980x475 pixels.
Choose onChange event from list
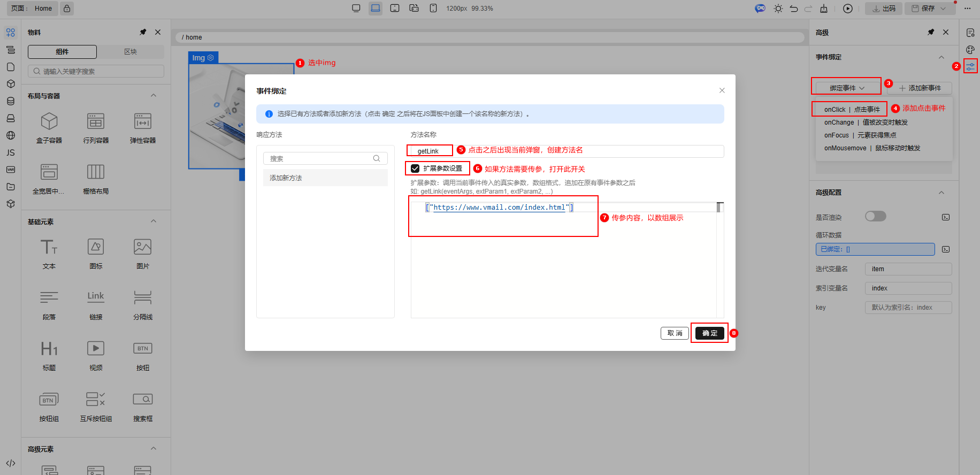coord(866,122)
